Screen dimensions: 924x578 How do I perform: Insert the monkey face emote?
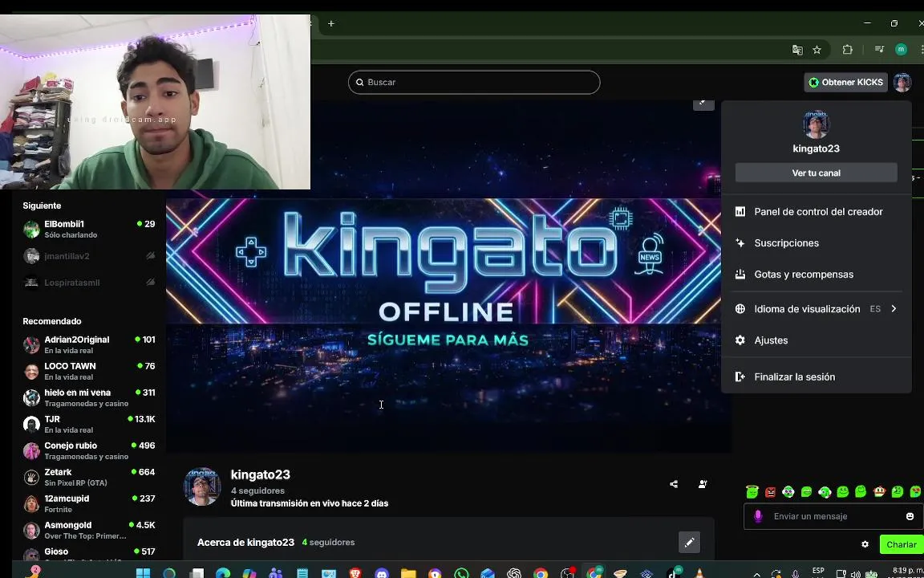(x=879, y=491)
